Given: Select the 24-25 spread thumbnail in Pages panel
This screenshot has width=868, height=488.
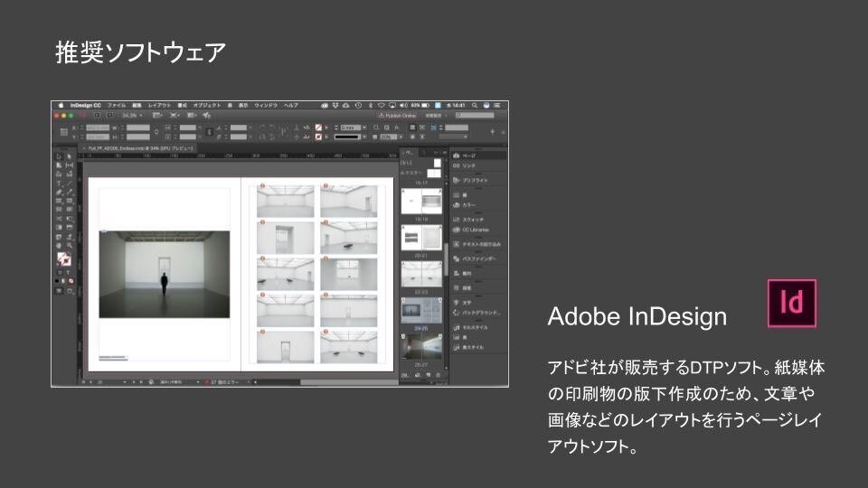Looking at the screenshot, I should pos(419,312).
